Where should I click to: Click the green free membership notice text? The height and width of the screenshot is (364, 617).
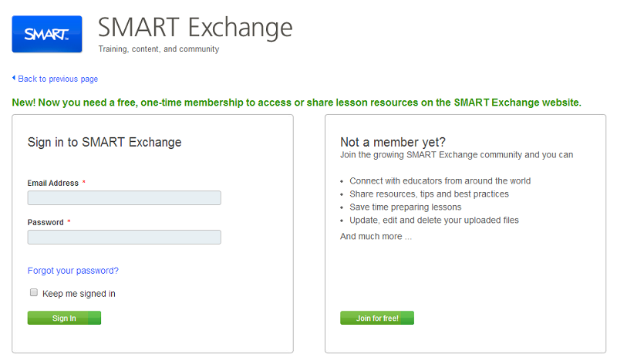(x=297, y=102)
